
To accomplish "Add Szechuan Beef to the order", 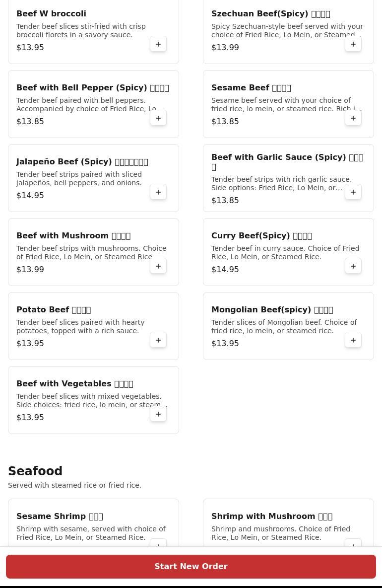I will [353, 44].
